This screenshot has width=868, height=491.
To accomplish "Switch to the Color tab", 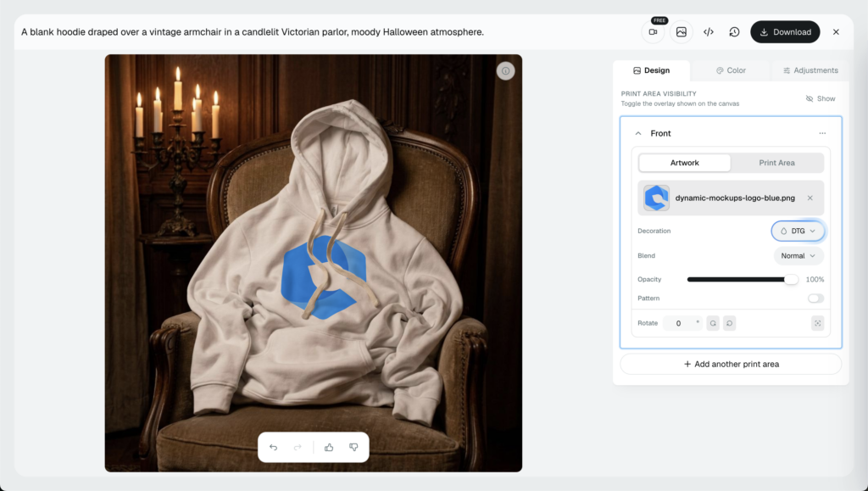I will point(731,70).
